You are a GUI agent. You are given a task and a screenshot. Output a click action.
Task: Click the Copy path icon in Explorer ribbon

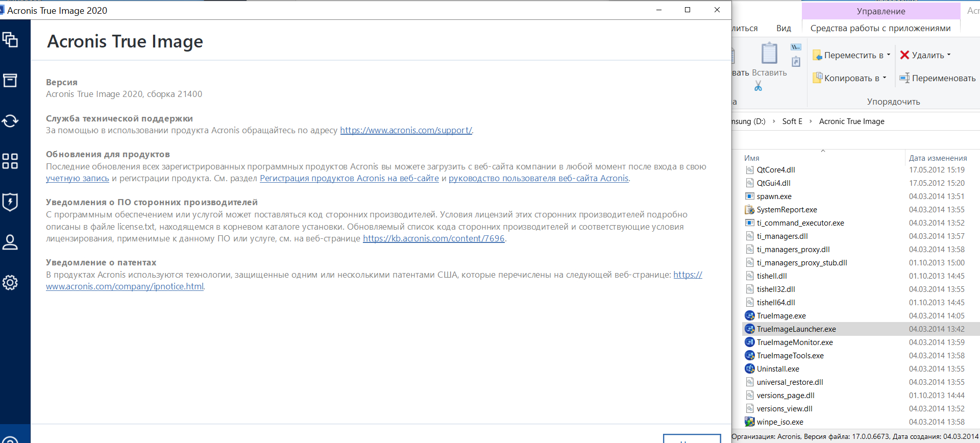click(796, 47)
